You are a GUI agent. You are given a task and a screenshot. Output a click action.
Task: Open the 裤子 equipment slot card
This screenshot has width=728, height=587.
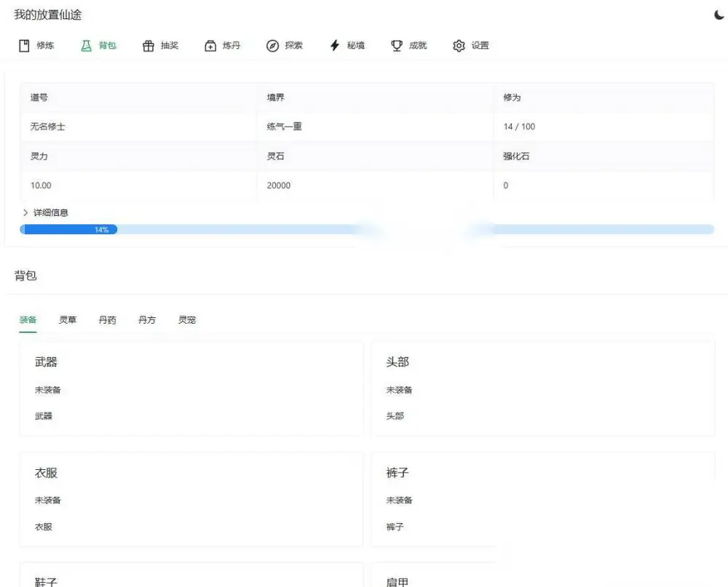(x=543, y=500)
